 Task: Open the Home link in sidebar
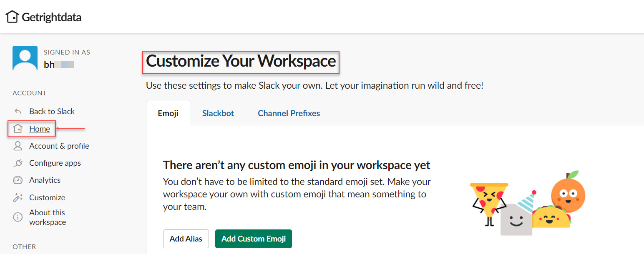click(40, 129)
